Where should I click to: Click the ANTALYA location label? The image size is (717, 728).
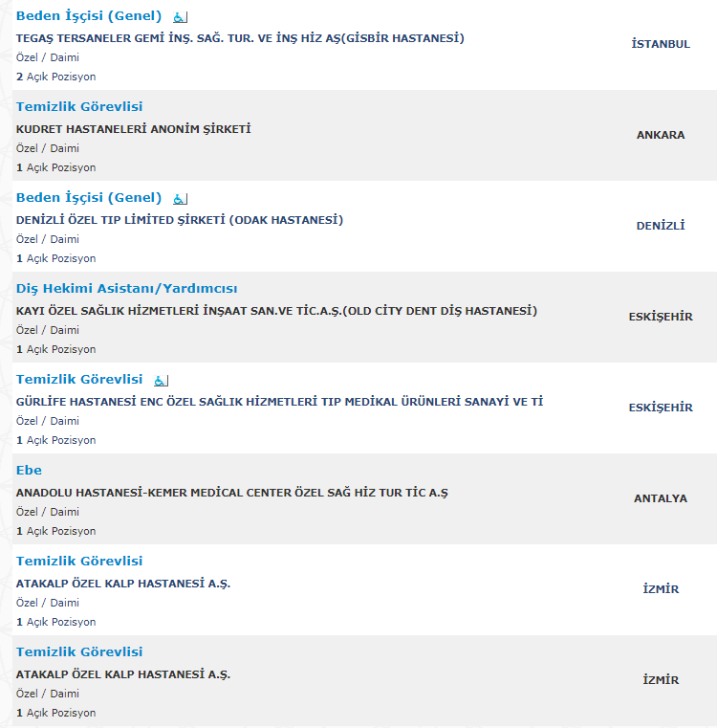pyautogui.click(x=661, y=498)
